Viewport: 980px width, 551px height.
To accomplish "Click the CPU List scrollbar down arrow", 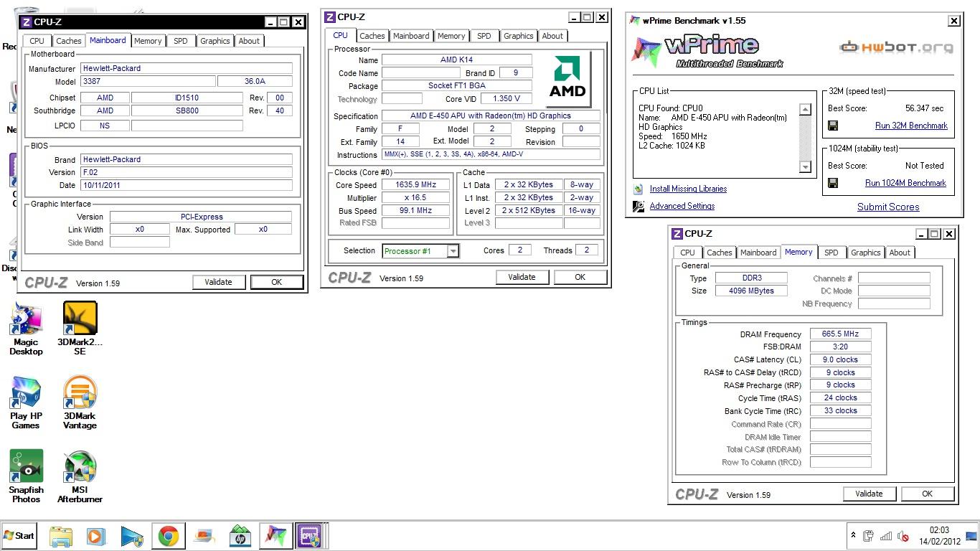I will coord(805,166).
